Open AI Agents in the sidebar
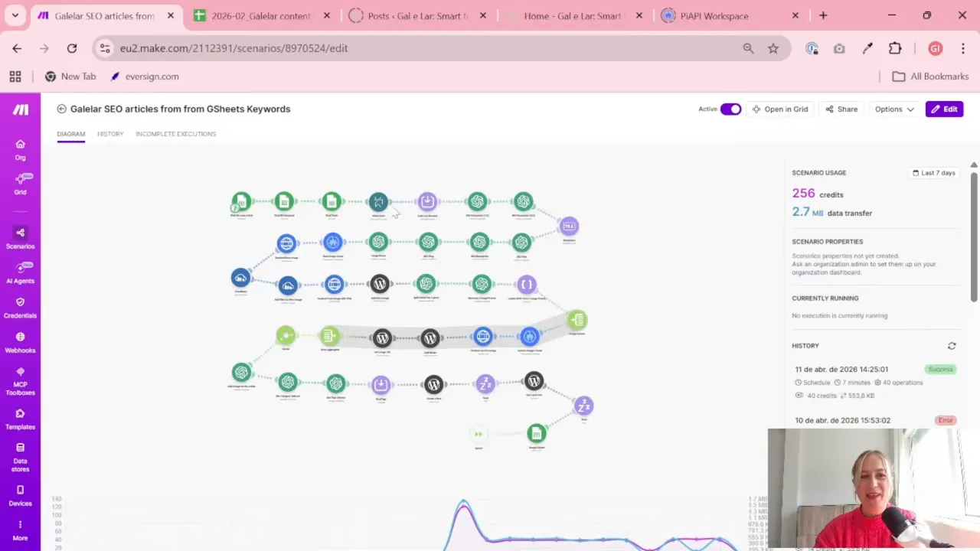The image size is (980, 551). pos(21,272)
